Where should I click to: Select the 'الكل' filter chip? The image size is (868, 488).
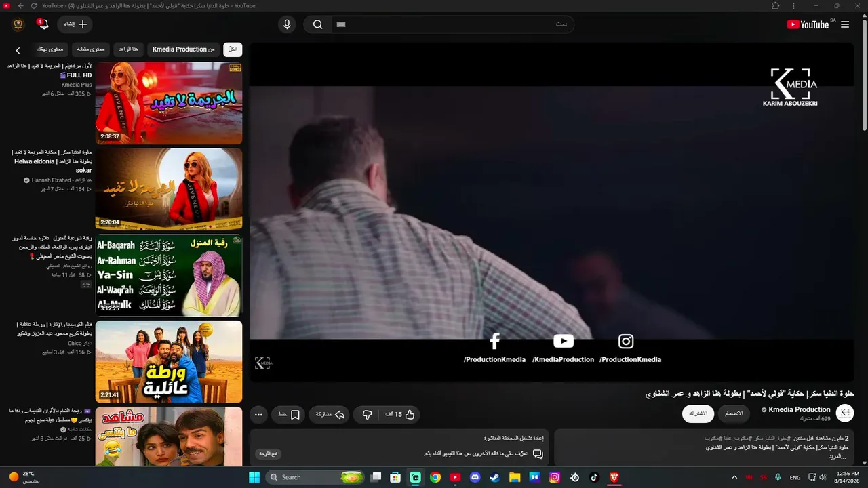click(233, 49)
